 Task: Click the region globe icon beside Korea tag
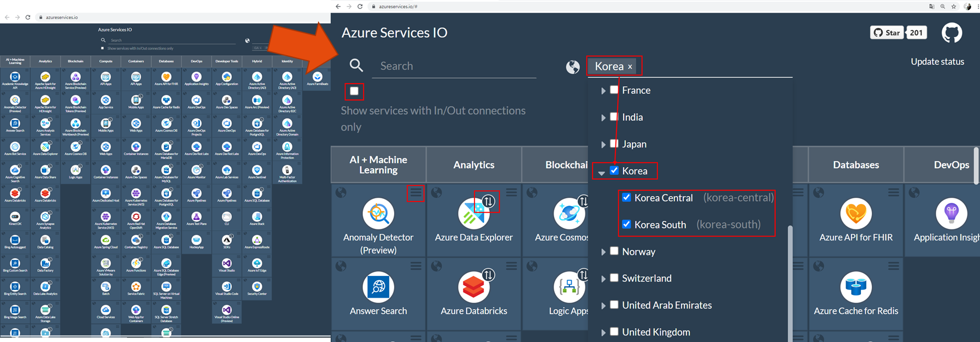coord(573,67)
